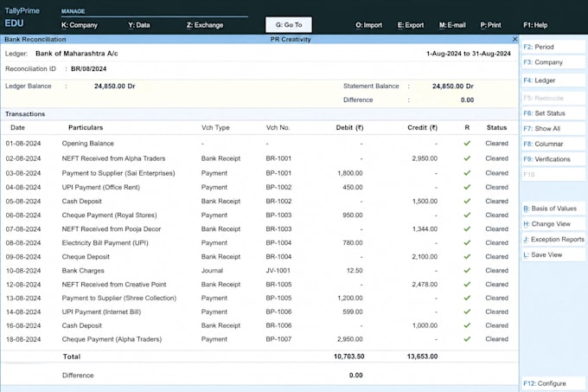Click the Particulars column header
Viewport: 588px width, 392px height.
86,127
